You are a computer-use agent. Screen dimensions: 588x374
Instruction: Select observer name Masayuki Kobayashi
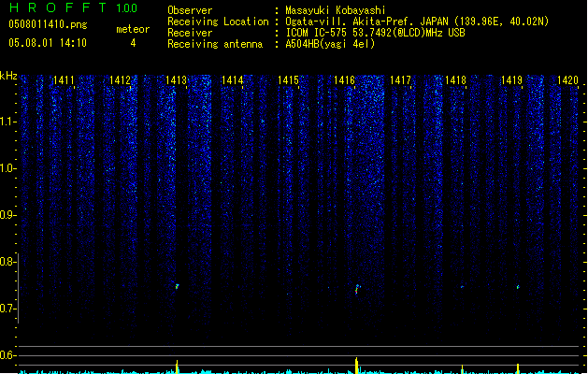pyautogui.click(x=336, y=10)
